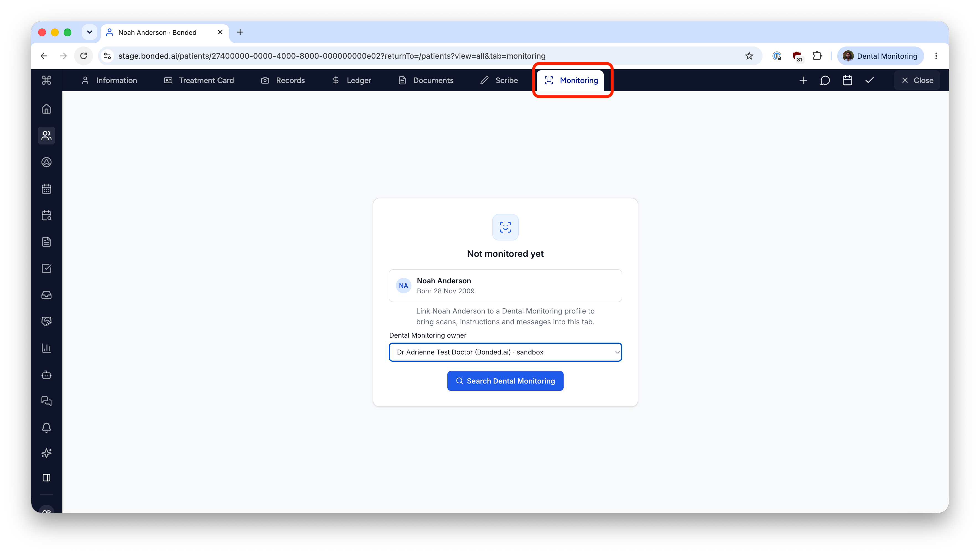Open the Dental Monitoring Chrome profile

(x=880, y=56)
